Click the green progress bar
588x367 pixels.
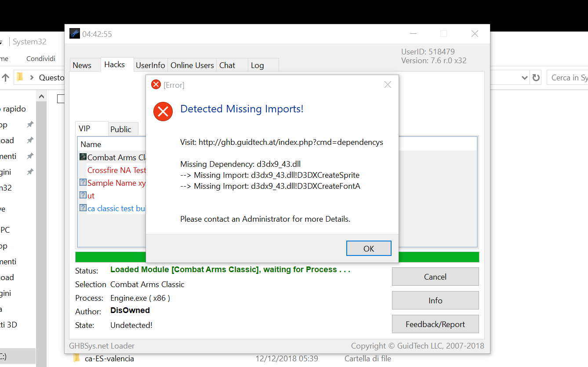coord(277,257)
